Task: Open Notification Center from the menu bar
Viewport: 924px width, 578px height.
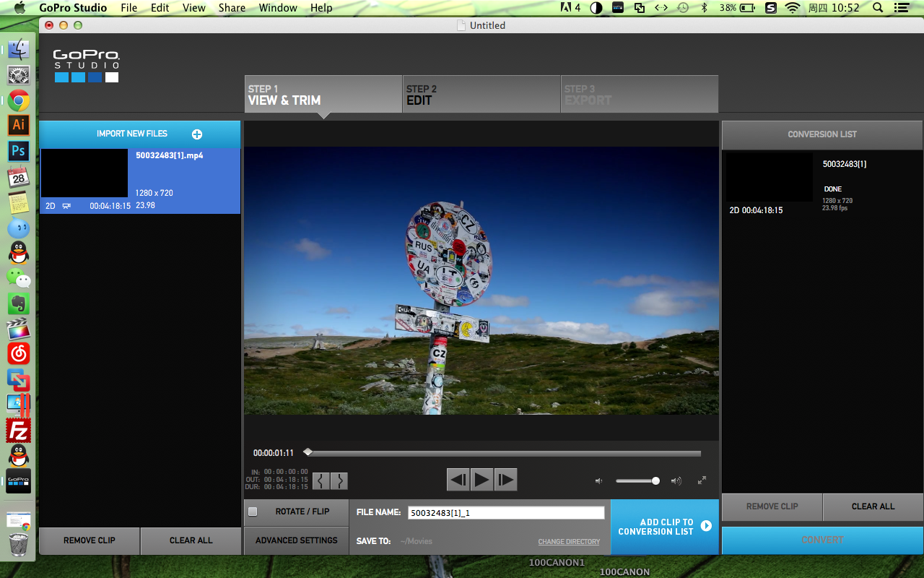Action: [x=901, y=8]
